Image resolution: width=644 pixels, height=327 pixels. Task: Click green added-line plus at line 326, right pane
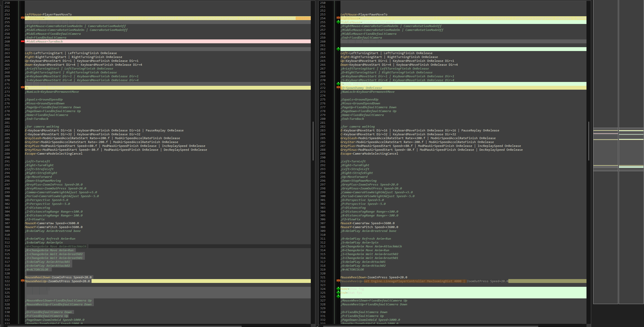(338, 296)
